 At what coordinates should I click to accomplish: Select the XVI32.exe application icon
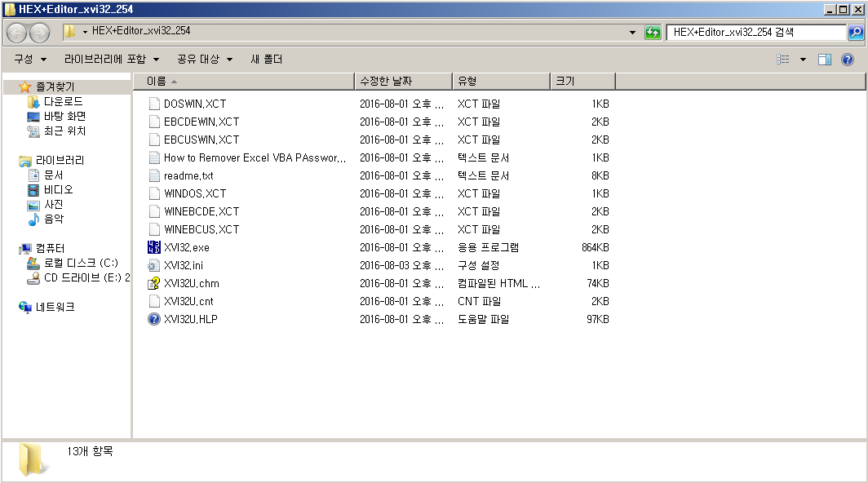(x=154, y=247)
